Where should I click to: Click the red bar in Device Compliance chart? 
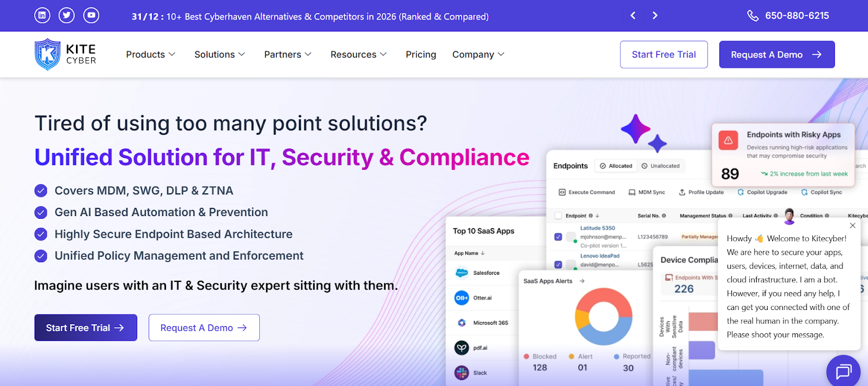click(x=703, y=321)
